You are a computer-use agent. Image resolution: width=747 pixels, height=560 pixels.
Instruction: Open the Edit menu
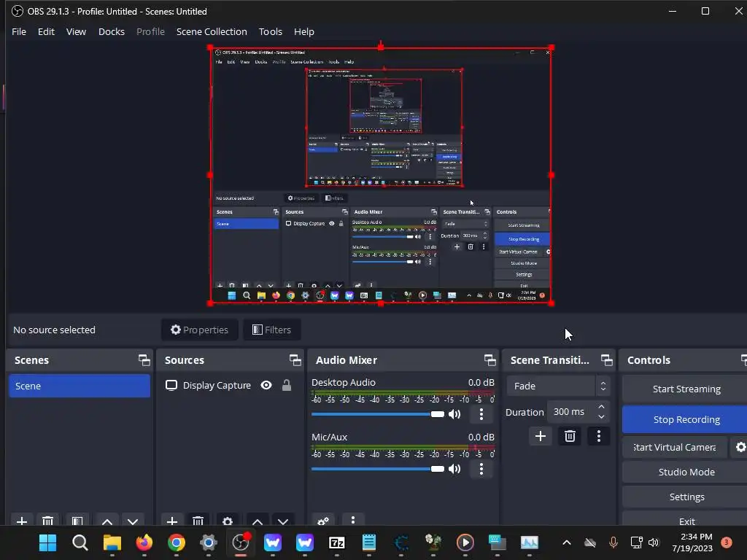[x=46, y=31]
